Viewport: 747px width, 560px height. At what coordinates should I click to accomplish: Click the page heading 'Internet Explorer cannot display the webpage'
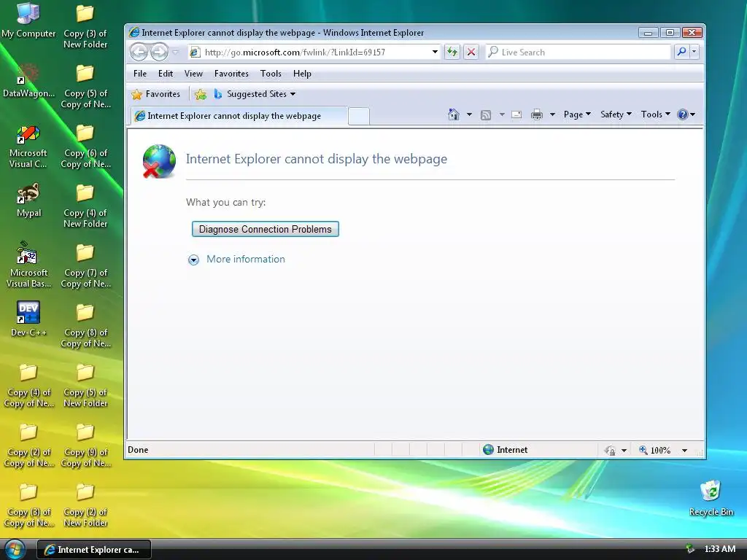(x=317, y=158)
